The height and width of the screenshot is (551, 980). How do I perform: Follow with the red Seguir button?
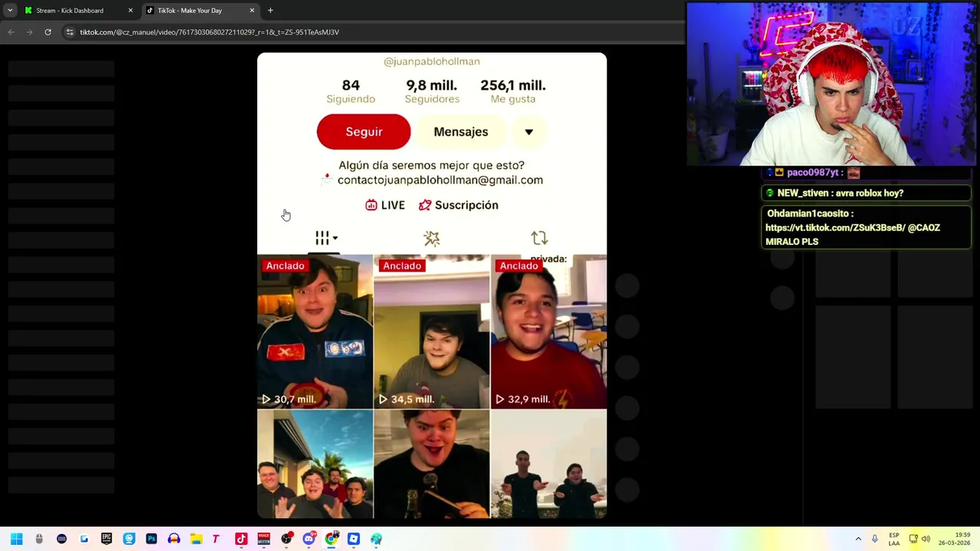364,132
